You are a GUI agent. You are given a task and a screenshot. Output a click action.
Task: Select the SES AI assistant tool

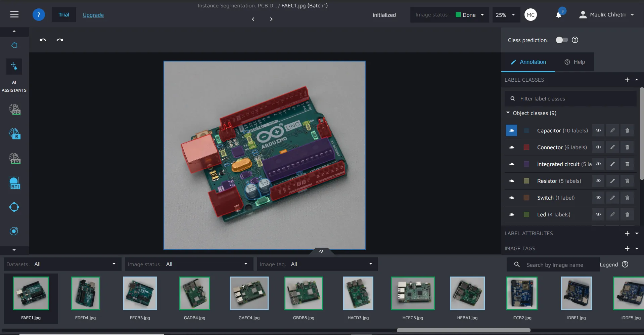coord(14,158)
